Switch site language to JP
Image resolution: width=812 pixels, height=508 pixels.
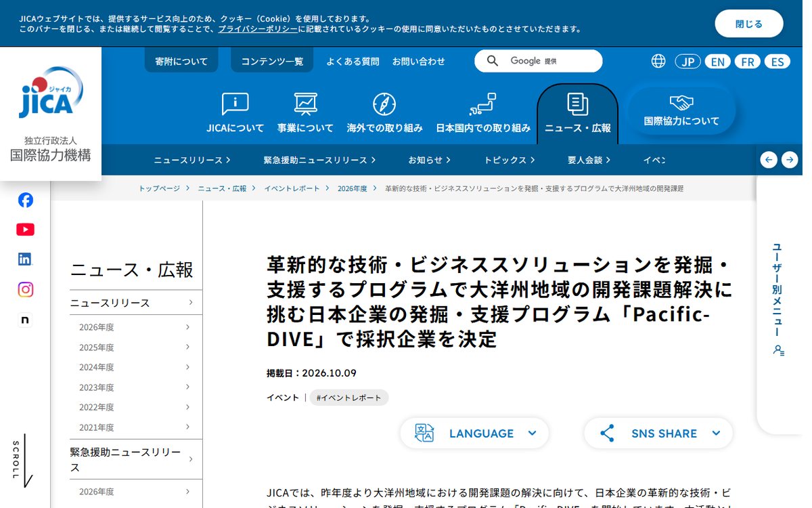click(x=687, y=62)
